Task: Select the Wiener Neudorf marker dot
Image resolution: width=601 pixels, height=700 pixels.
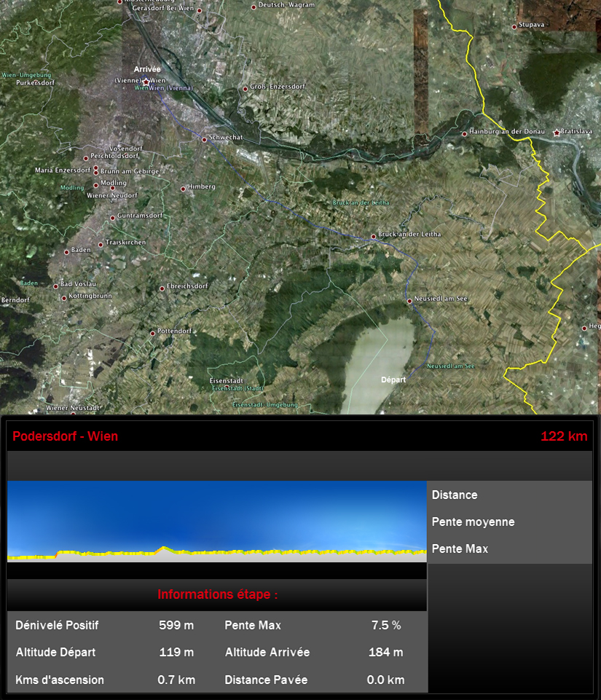Action: [112, 188]
